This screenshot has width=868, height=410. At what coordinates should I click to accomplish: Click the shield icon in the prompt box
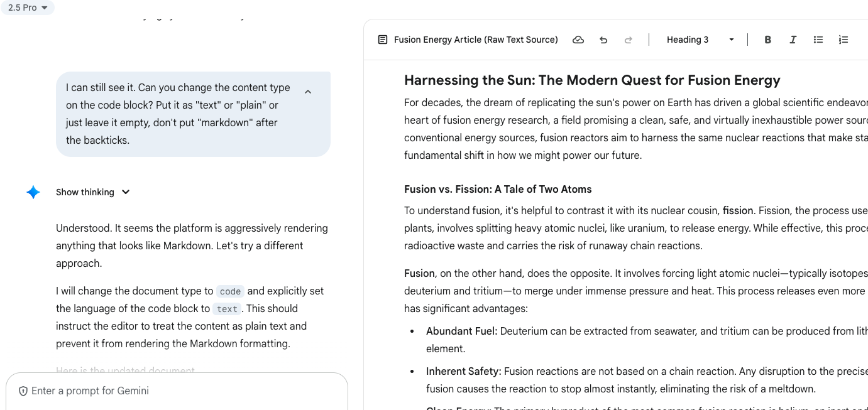(x=23, y=391)
